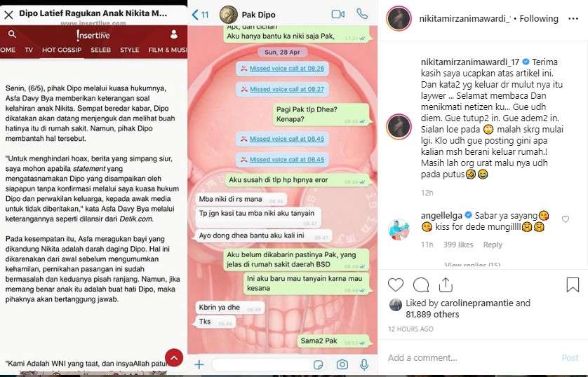588x377 pixels.
Task: Tap the plus attachment icon in chat
Action: [199, 364]
